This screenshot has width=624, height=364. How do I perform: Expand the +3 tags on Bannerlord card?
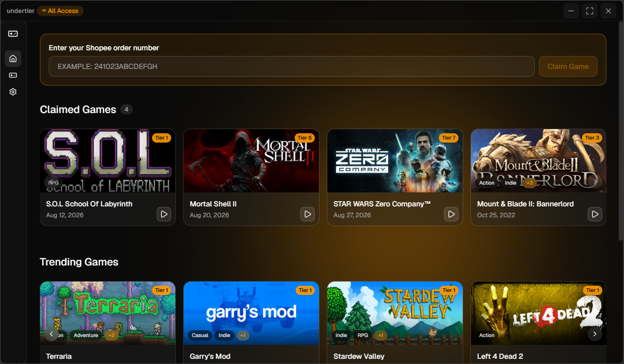(x=530, y=183)
